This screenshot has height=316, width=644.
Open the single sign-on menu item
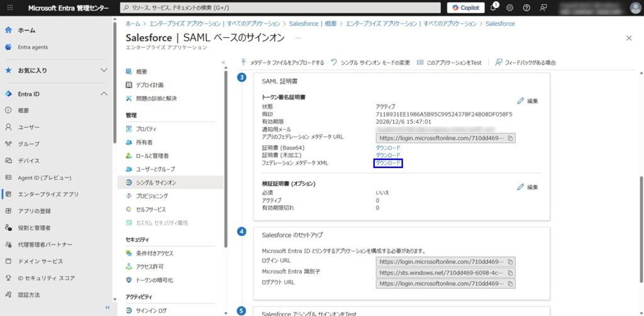(x=156, y=183)
